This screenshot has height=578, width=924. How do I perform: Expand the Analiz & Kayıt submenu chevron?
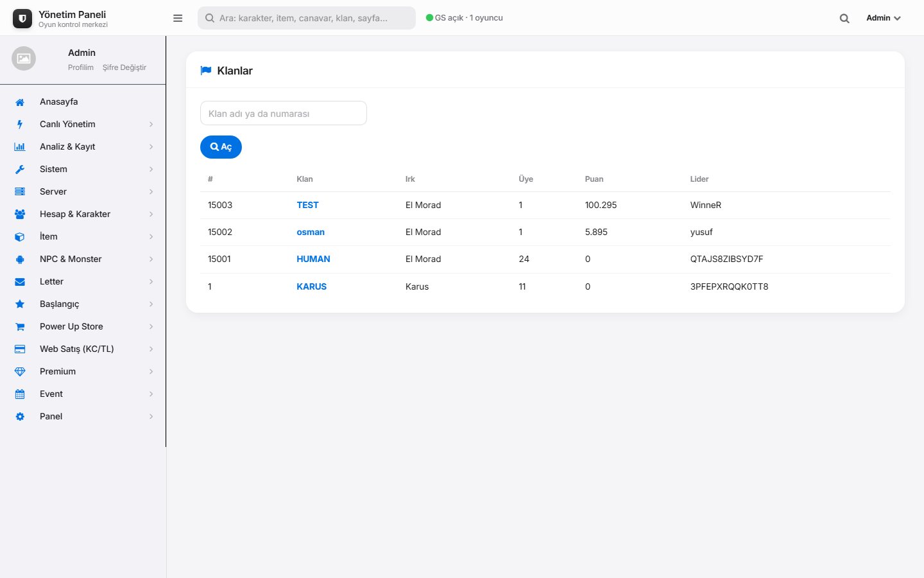[151, 147]
